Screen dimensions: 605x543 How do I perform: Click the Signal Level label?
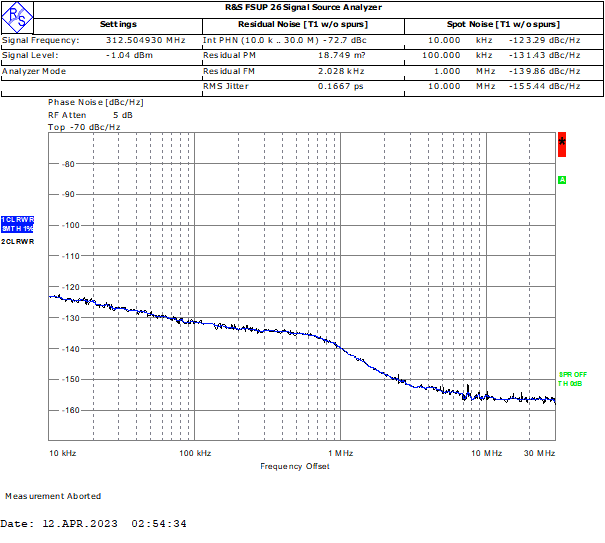tap(30, 55)
